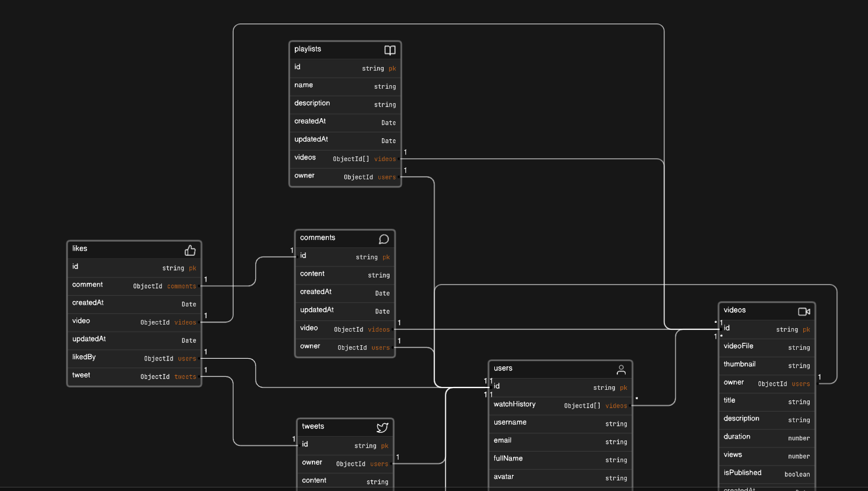
Task: Click the content row in tweets table
Action: click(x=345, y=482)
